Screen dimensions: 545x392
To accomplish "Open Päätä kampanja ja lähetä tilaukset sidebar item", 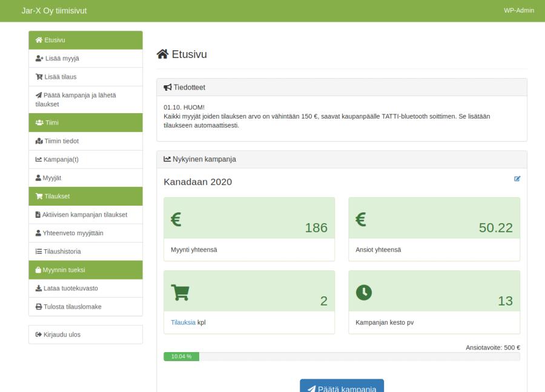I will [x=85, y=100].
